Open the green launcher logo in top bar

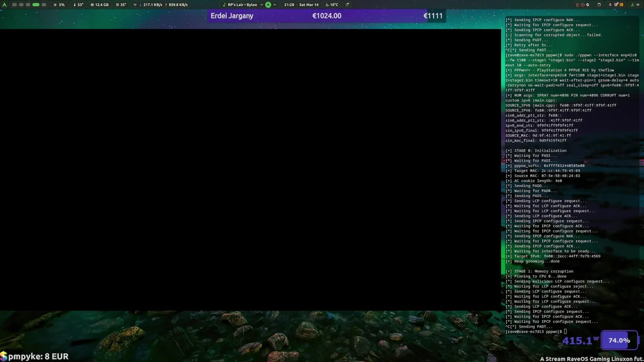(5, 5)
